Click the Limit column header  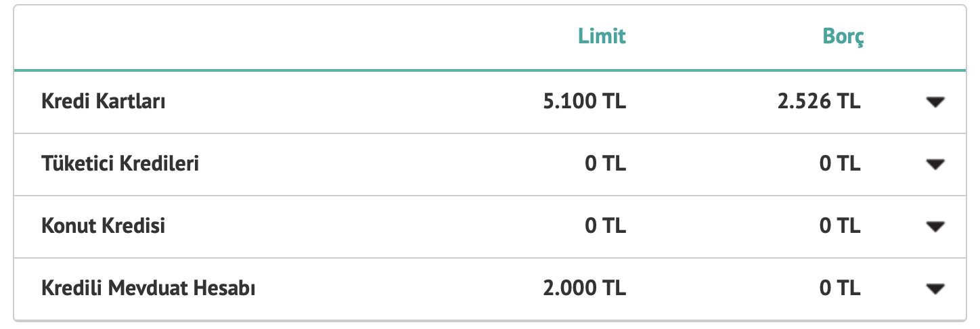click(602, 37)
